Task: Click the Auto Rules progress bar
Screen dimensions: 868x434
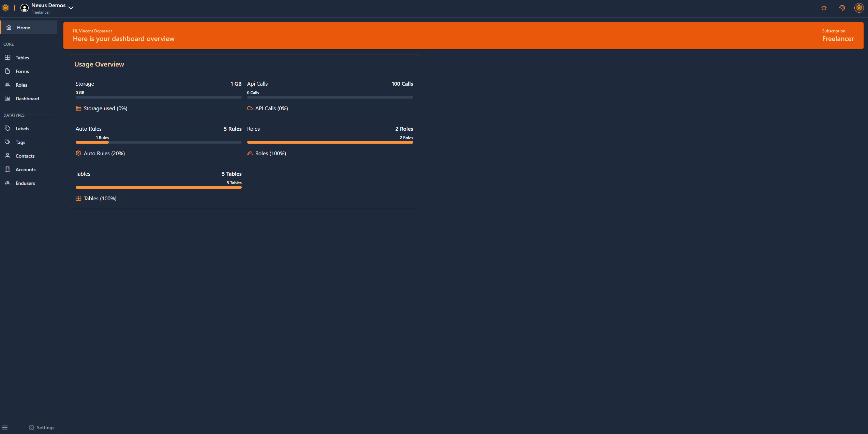Action: (x=158, y=142)
